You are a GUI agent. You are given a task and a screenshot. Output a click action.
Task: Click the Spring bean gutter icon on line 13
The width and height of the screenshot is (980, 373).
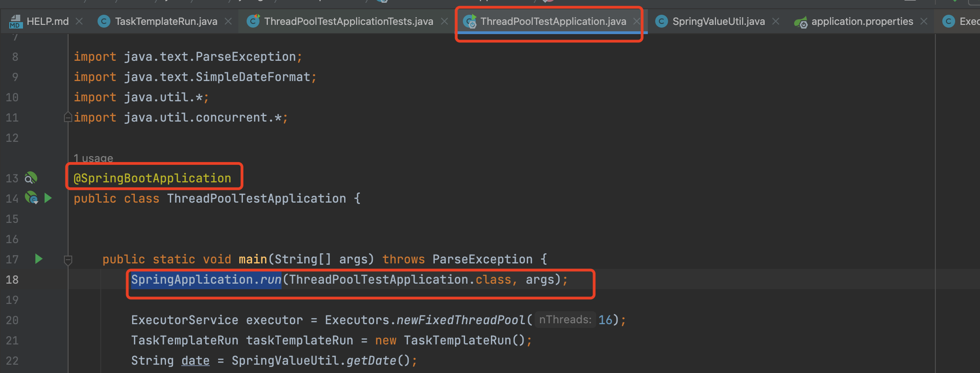point(31,178)
